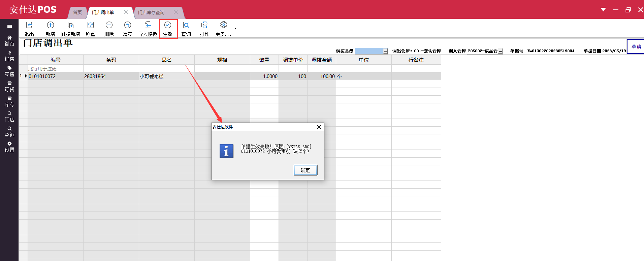Click the 草稿 status button
The image size is (644, 261).
click(636, 46)
